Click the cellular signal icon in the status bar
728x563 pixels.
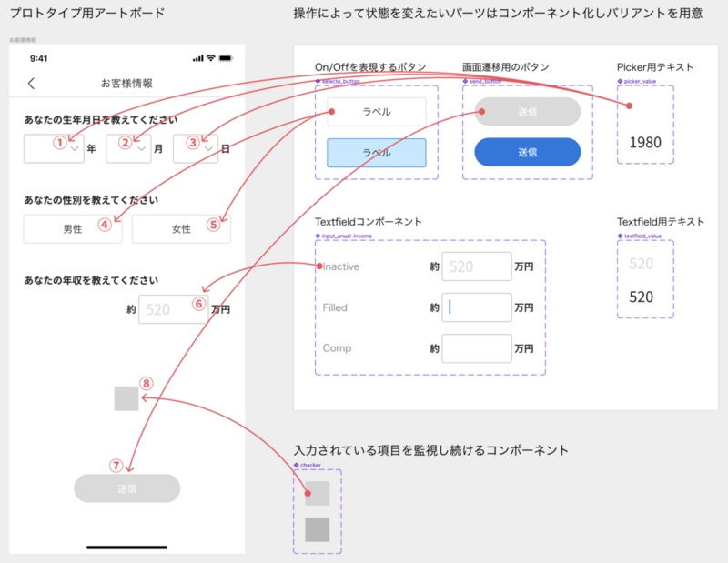coord(197,58)
